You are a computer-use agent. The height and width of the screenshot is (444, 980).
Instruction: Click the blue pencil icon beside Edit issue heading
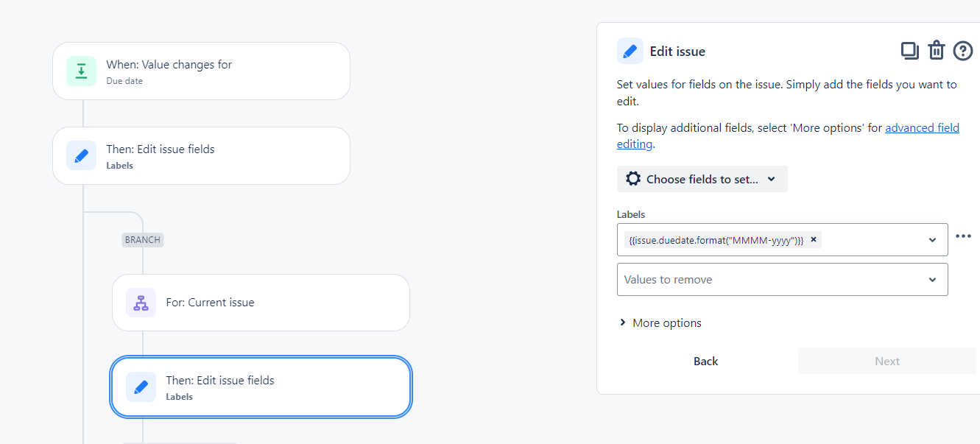pyautogui.click(x=630, y=50)
